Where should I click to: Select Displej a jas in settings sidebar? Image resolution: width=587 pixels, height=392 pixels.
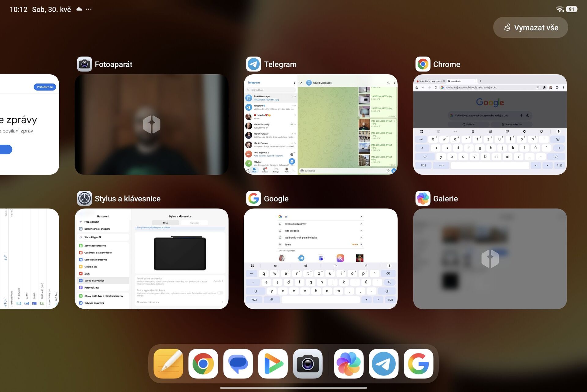click(104, 267)
